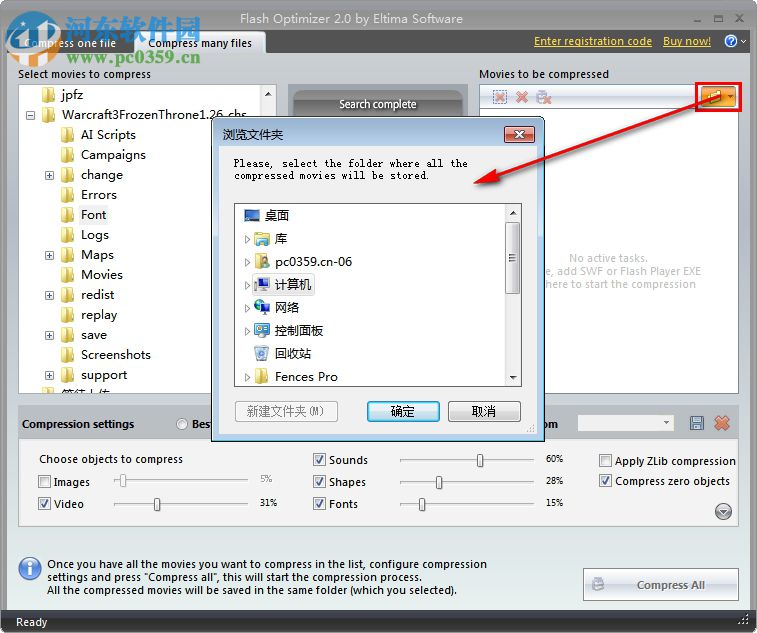Toggle the Video checkbox
The height and width of the screenshot is (633, 757).
pyautogui.click(x=44, y=504)
